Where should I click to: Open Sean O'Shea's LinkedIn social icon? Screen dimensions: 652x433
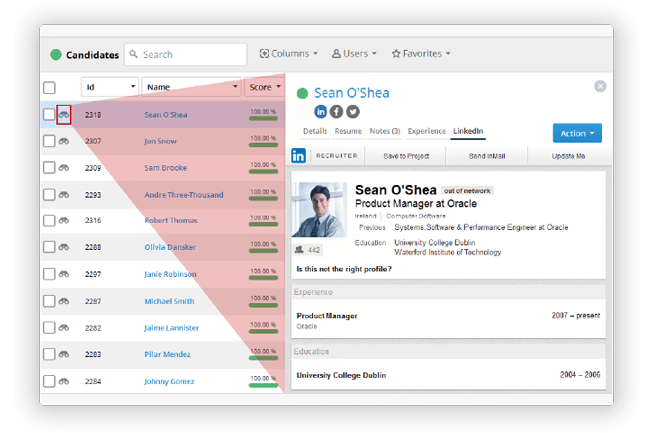coord(321,111)
